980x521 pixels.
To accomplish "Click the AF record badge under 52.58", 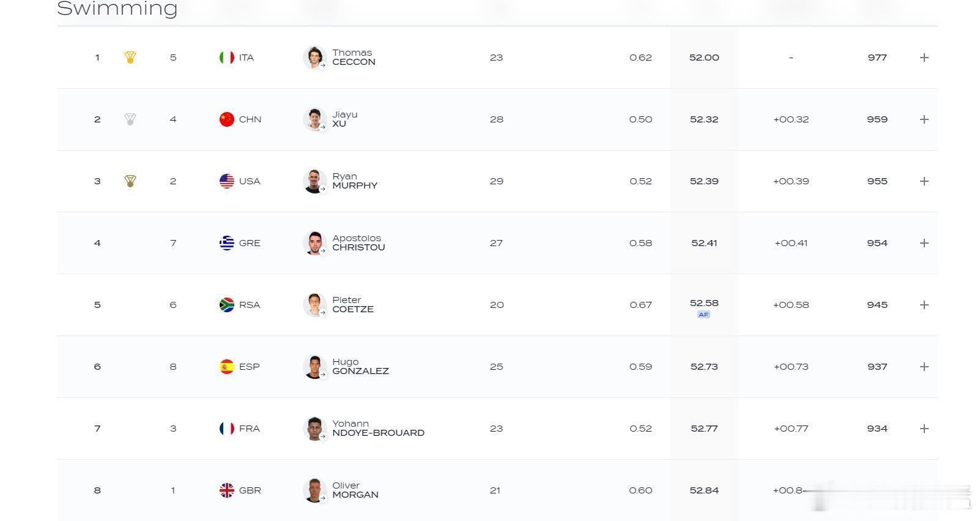I will pos(703,315).
